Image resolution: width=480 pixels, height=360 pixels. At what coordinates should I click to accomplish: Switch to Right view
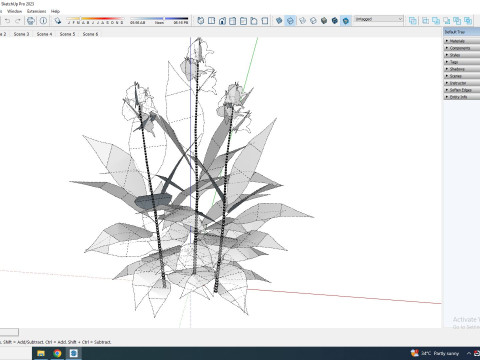click(233, 21)
